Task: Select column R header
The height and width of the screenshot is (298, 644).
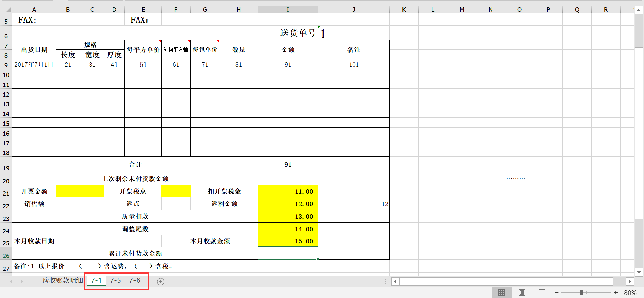Action: [x=606, y=10]
